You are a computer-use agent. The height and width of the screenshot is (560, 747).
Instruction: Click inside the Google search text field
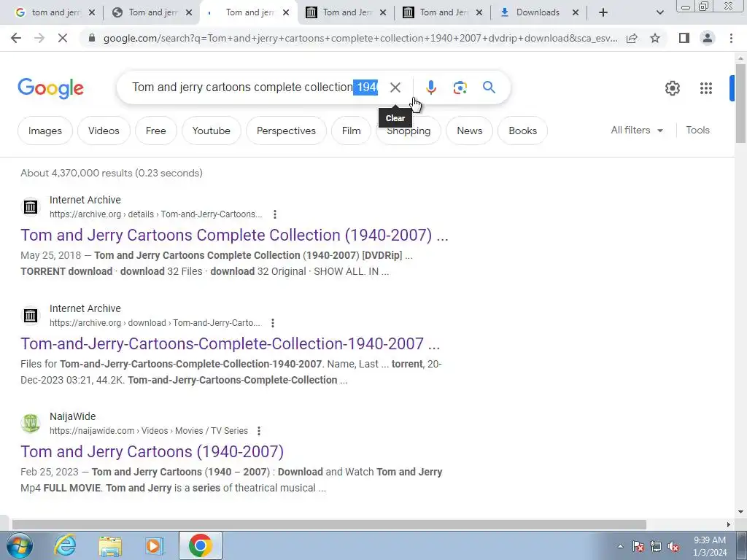[255, 87]
